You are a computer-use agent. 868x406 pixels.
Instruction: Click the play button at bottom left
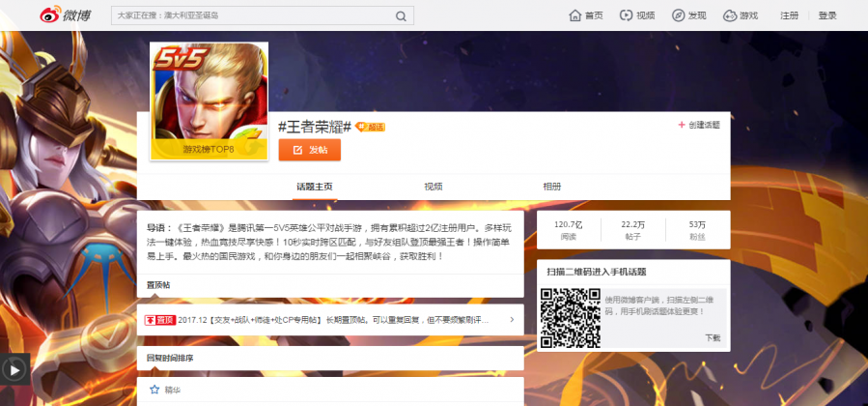point(14,368)
